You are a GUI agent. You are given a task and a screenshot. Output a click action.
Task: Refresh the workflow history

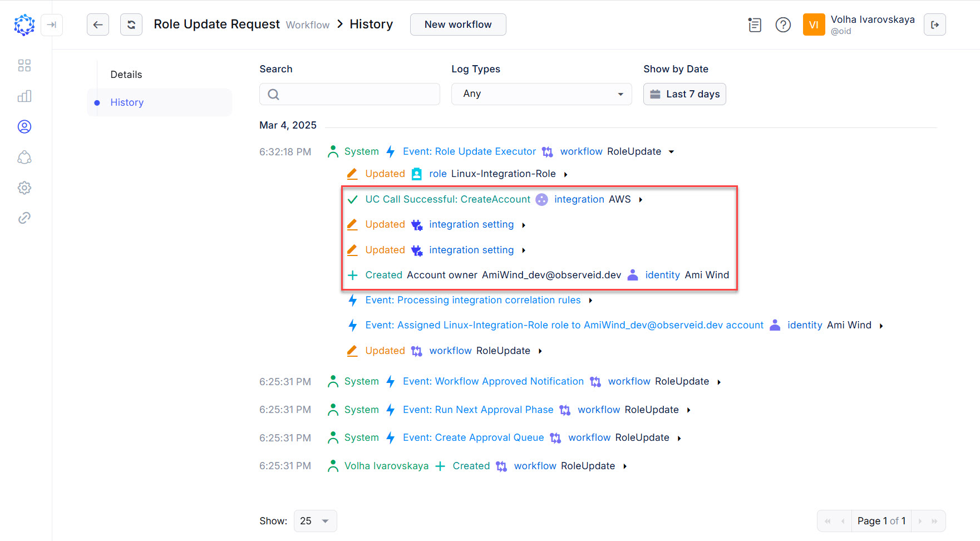point(131,24)
